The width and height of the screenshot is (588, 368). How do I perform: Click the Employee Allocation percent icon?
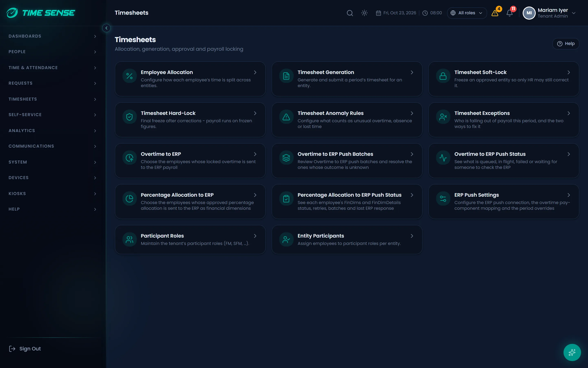pos(129,76)
